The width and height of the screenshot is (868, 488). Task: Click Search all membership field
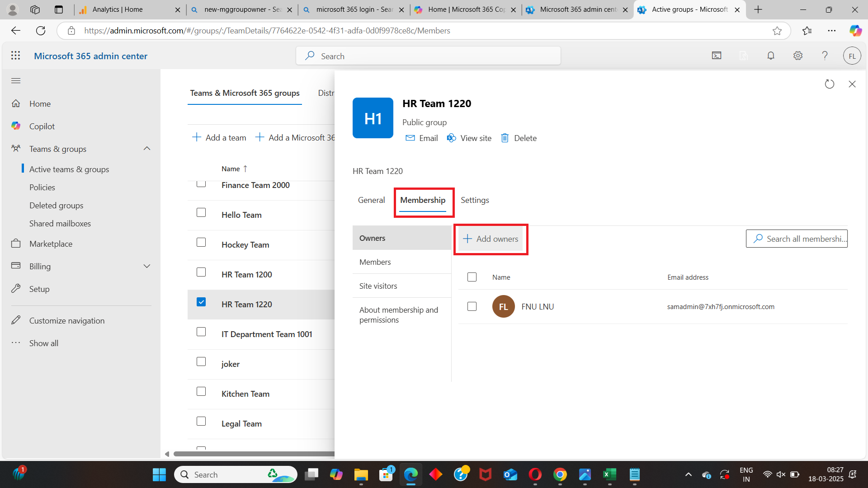click(x=797, y=239)
